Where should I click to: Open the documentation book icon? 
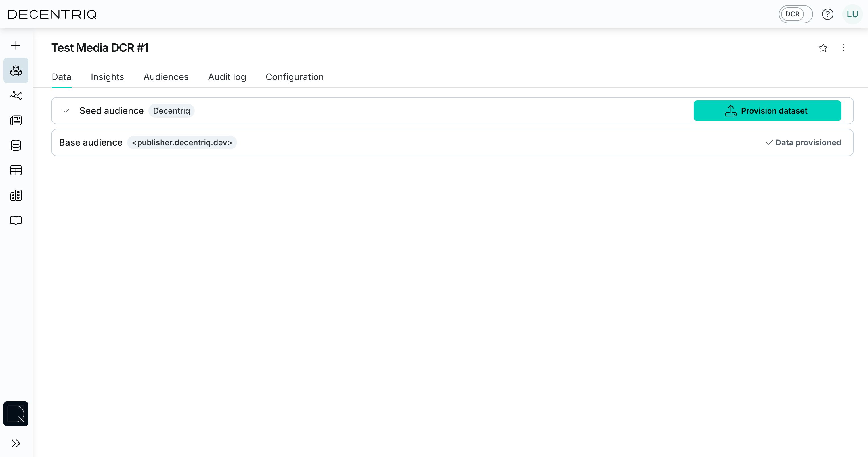click(x=16, y=221)
